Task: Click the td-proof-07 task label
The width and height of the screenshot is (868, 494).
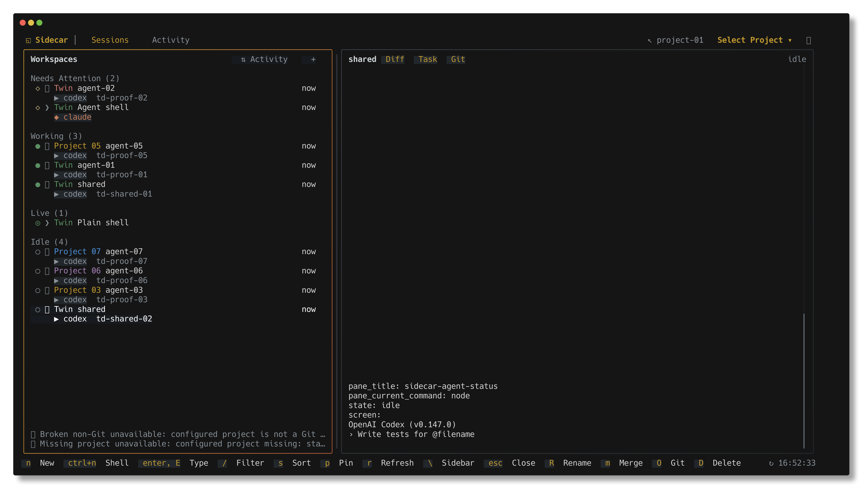Action: click(x=122, y=261)
